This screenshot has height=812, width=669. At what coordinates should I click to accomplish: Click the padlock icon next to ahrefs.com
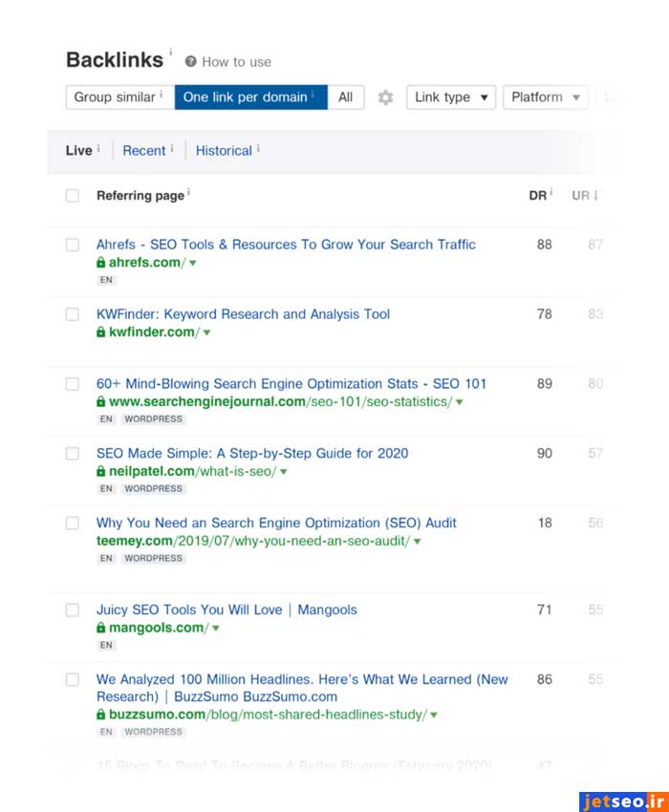click(x=101, y=263)
